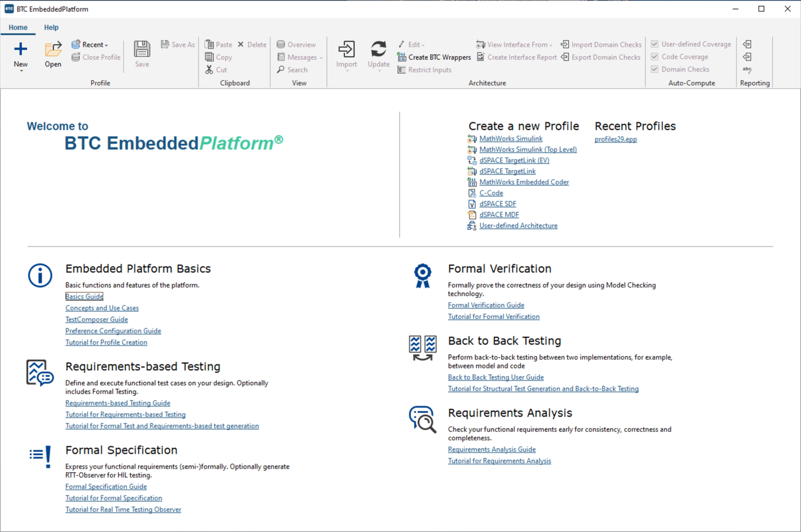Screen dimensions: 801x532
Task: Switch to the Help ribbon tab
Action: [x=51, y=28]
